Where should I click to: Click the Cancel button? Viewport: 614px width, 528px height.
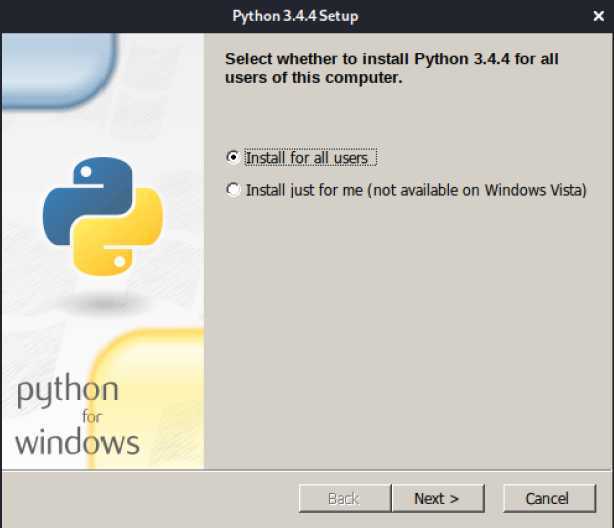click(549, 498)
